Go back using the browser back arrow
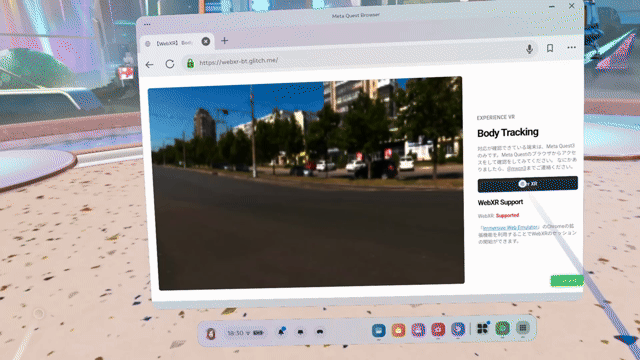 149,64
